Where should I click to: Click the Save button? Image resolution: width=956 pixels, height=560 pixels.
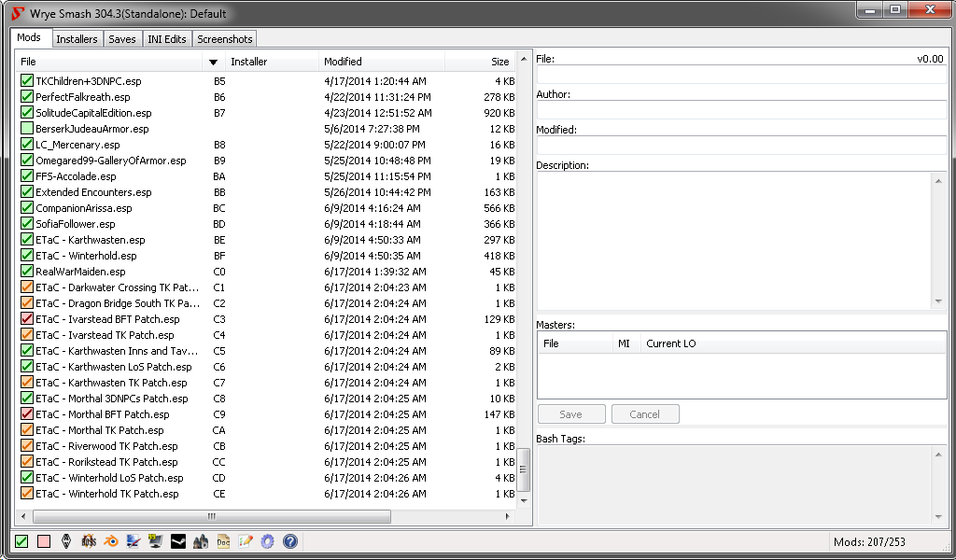click(571, 414)
